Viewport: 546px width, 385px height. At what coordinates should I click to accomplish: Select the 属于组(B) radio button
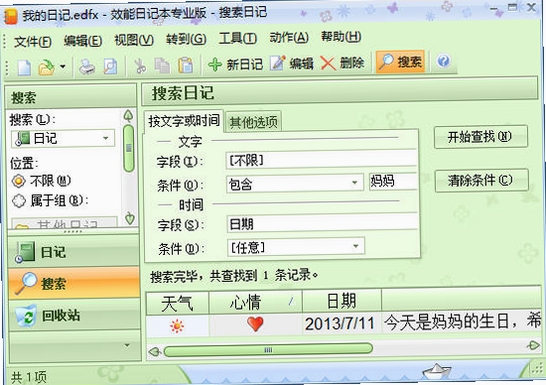tap(50, 201)
